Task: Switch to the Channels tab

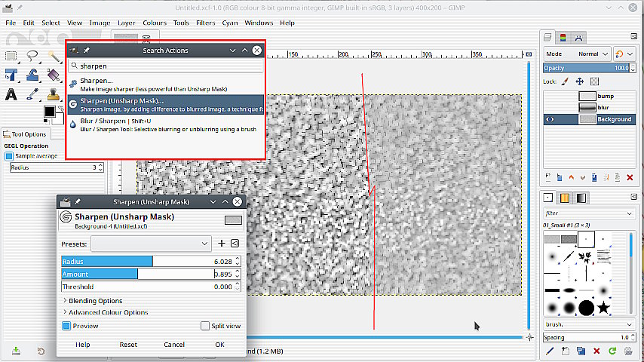Action: tap(563, 38)
